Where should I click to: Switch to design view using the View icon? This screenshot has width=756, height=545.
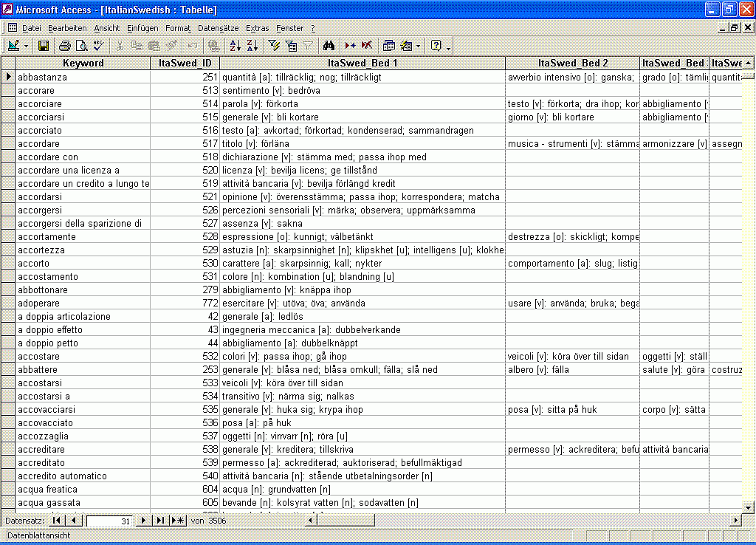(x=13, y=46)
